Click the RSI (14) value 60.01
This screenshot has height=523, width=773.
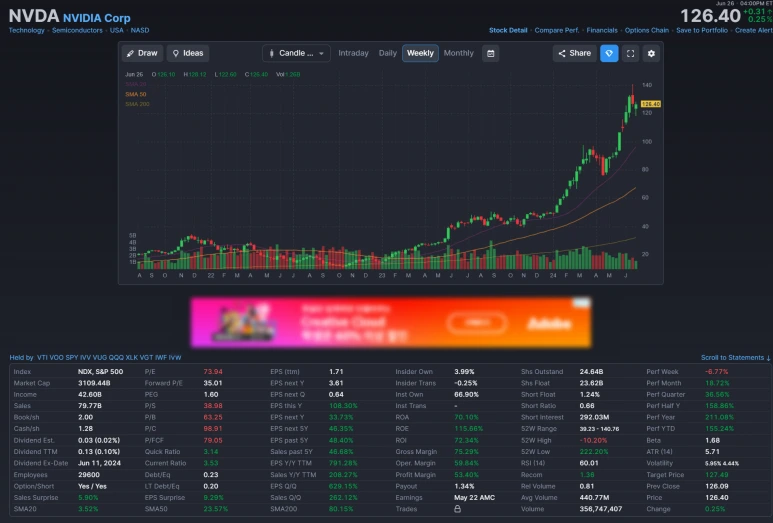pos(589,463)
